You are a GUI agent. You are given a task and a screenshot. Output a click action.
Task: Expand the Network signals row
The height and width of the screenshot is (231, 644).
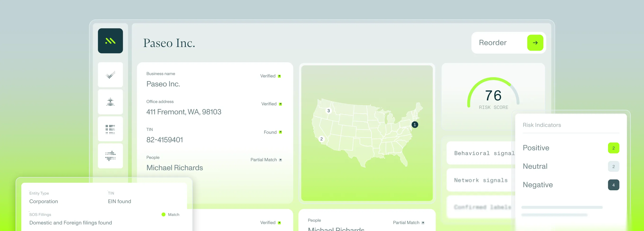click(480, 180)
